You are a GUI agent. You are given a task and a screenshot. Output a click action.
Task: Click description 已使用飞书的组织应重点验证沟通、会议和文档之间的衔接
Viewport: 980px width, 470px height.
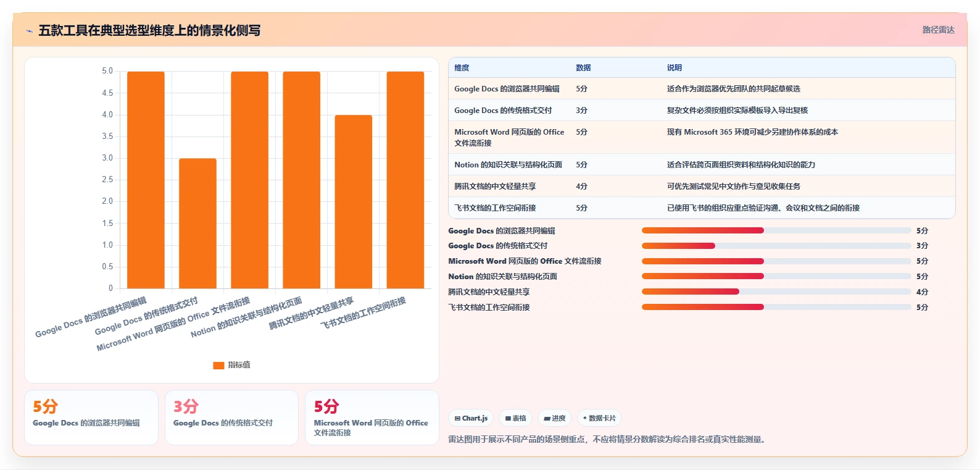pyautogui.click(x=763, y=208)
